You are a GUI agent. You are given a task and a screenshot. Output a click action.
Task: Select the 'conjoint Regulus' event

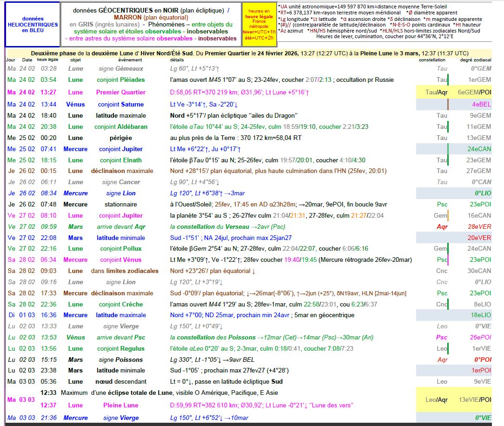(x=120, y=348)
